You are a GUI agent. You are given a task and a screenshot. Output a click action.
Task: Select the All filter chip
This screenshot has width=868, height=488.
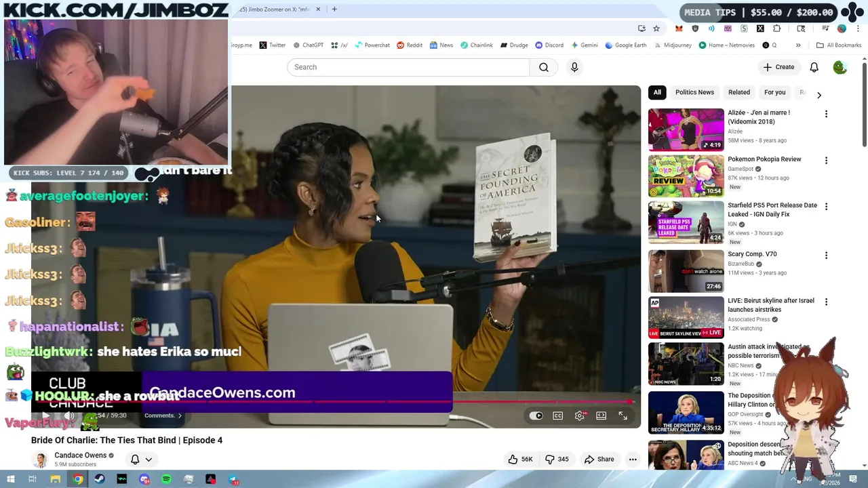coord(657,92)
